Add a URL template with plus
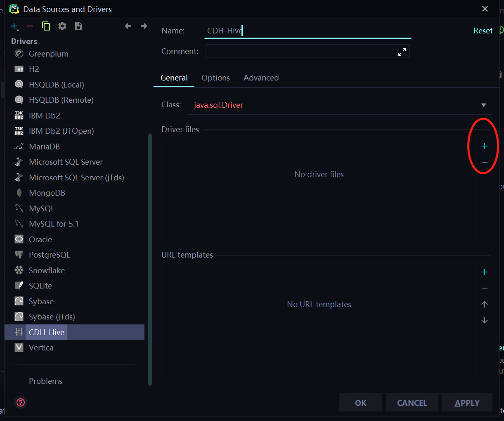 [x=485, y=272]
